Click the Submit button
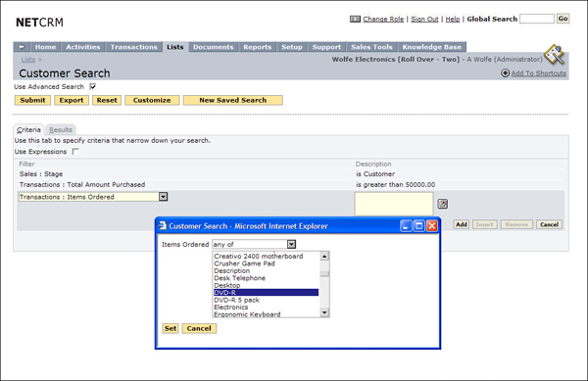588x381 pixels. (32, 100)
